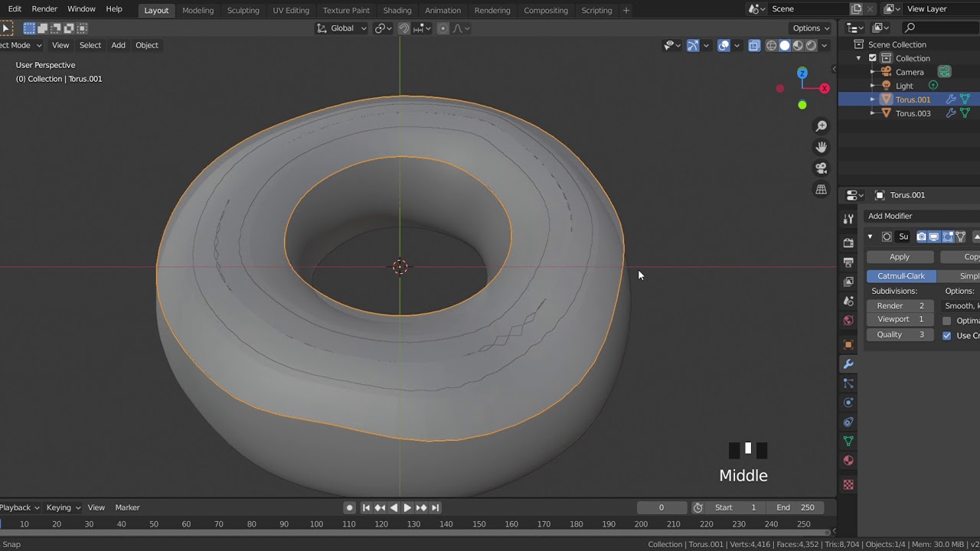980x551 pixels.
Task: Click the red X axis on navigation gizmo
Action: pyautogui.click(x=825, y=89)
